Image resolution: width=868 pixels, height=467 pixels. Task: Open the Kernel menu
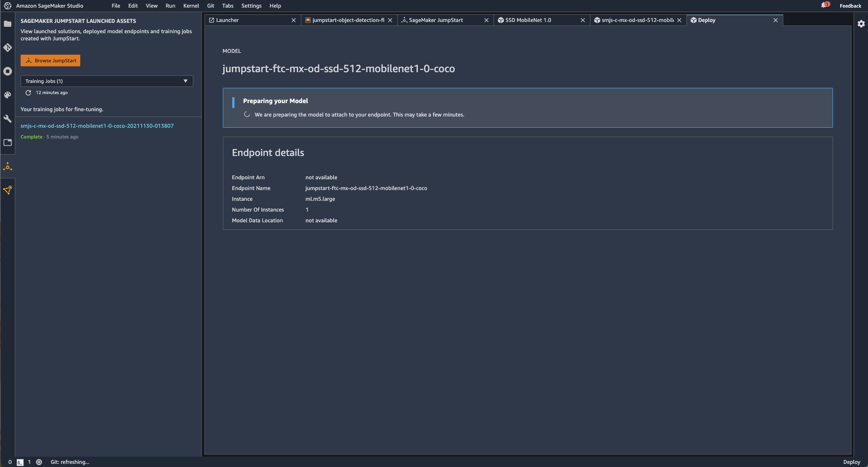(x=191, y=6)
